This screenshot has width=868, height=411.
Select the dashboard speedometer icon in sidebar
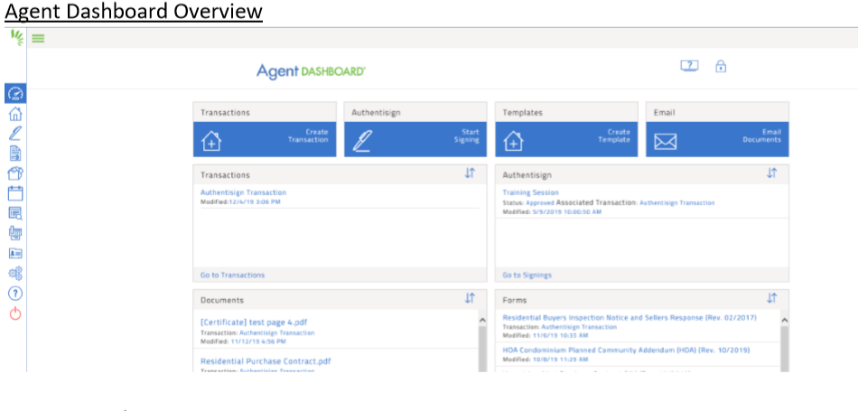15,94
